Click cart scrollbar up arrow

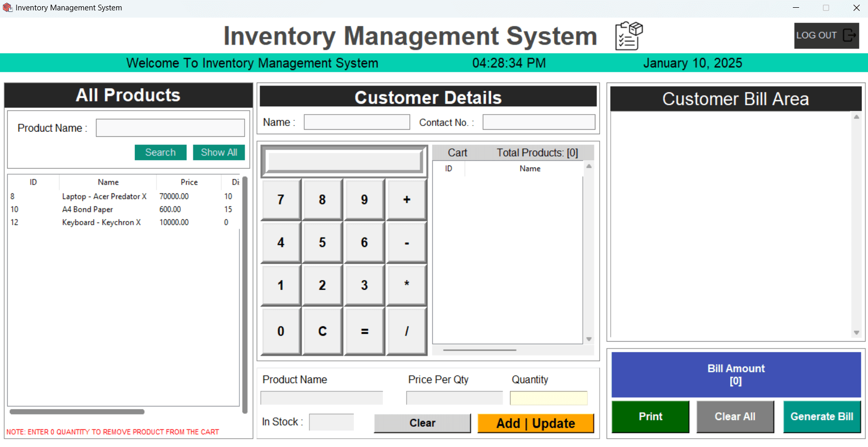point(589,166)
